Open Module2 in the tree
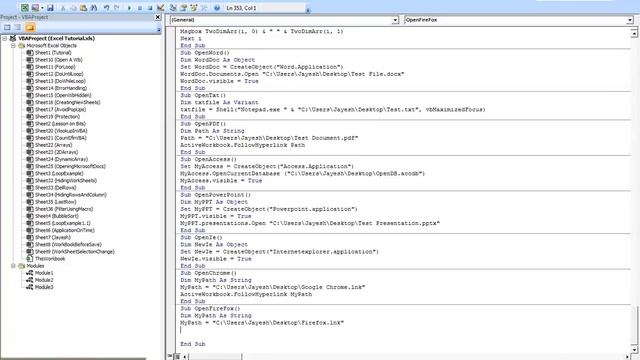The image size is (640, 360). point(44,280)
